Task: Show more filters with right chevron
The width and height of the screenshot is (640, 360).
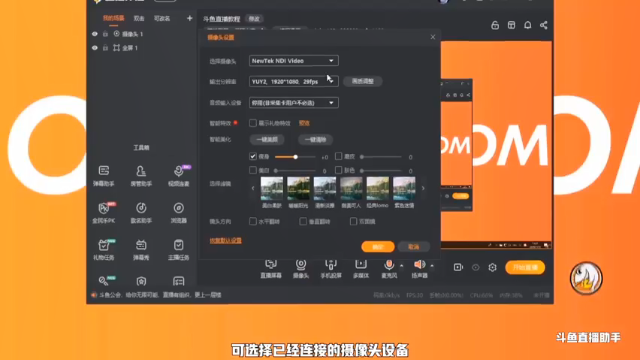Action: click(x=423, y=188)
